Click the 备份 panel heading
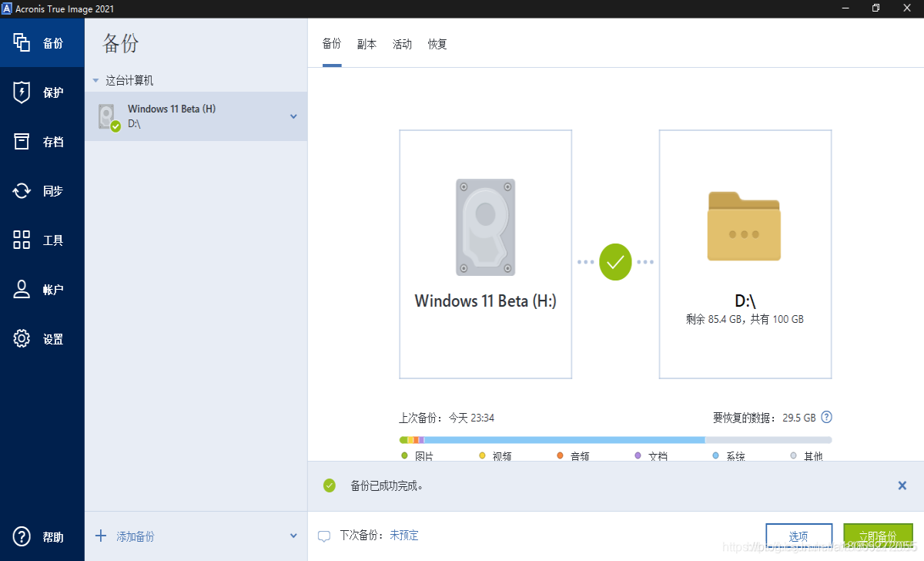This screenshot has width=924, height=561. (121, 43)
